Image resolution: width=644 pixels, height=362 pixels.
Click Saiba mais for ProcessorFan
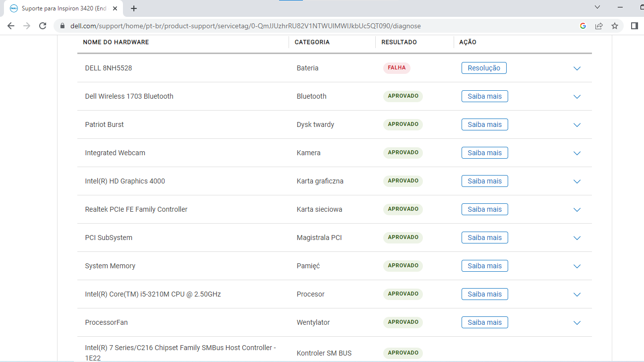click(485, 322)
